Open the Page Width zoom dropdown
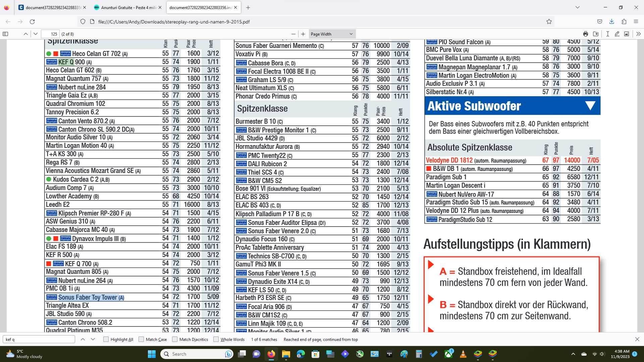 pyautogui.click(x=332, y=34)
